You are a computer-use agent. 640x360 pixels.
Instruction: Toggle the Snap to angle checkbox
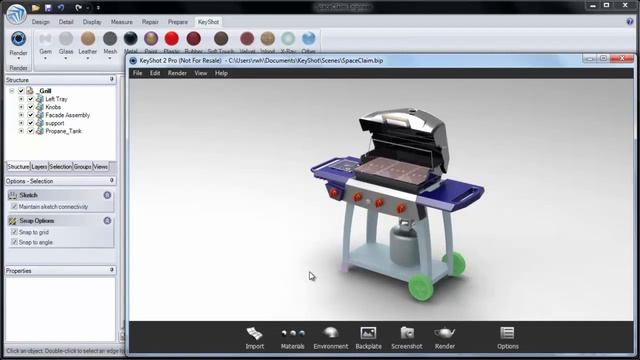coord(14,242)
